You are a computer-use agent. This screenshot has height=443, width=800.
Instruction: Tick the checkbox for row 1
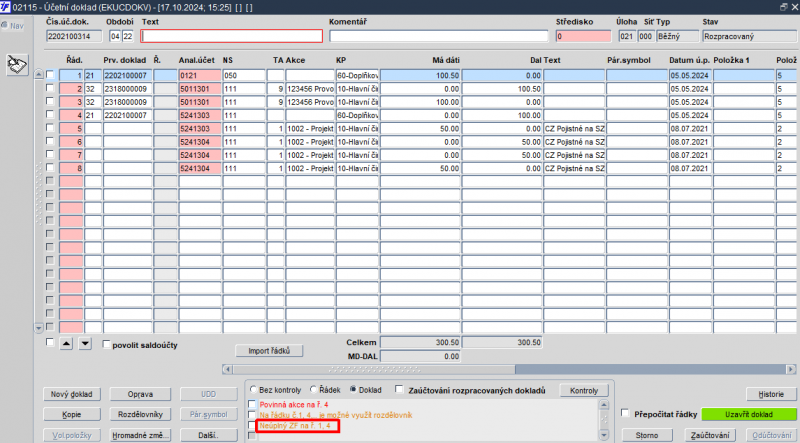[50, 75]
